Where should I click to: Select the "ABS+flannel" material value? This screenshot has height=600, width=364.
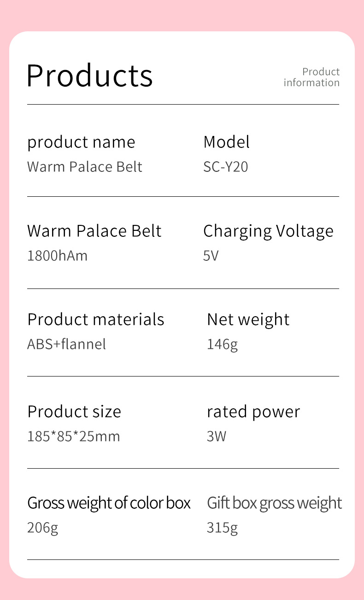pos(67,344)
